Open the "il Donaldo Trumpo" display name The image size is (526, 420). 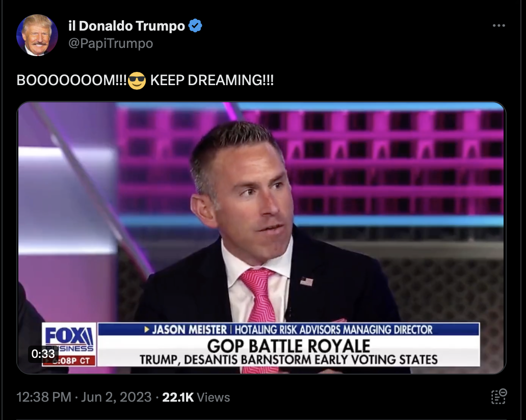[x=126, y=26]
